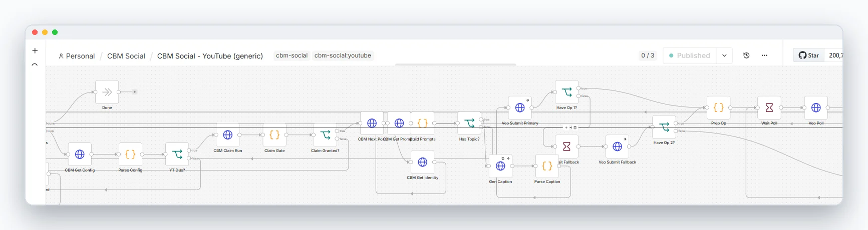
Task: Click the true output of Have Op 1?
Action: [579, 88]
